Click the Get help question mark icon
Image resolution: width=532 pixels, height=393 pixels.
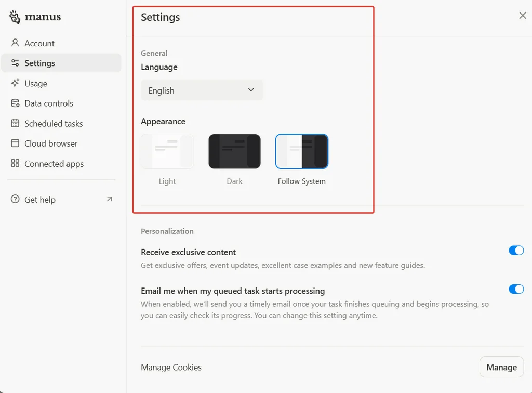(15, 200)
